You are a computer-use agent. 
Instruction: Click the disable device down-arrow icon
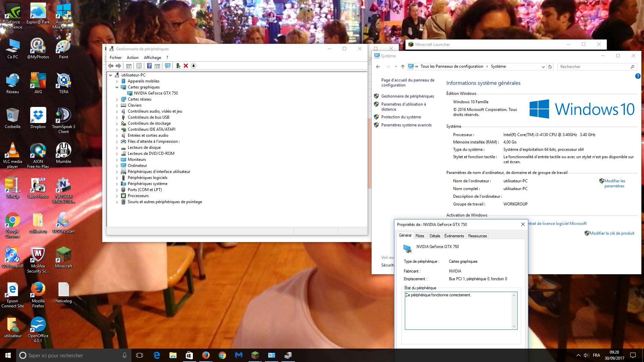(x=194, y=66)
